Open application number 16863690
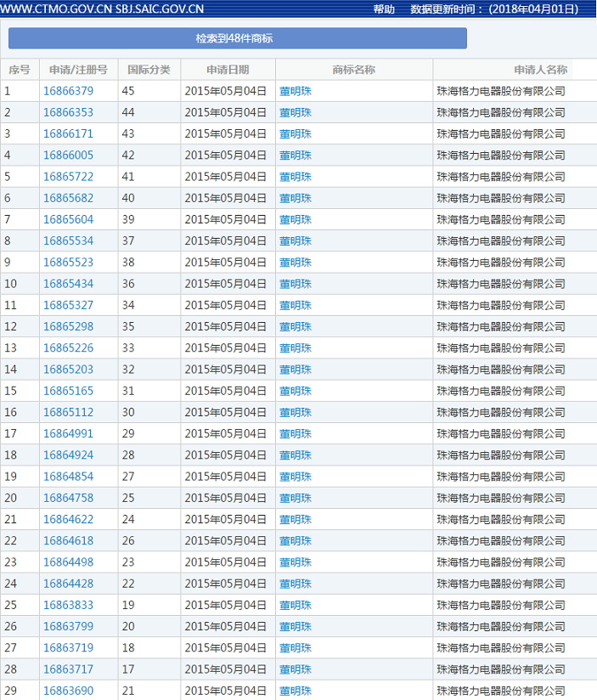 (68, 690)
